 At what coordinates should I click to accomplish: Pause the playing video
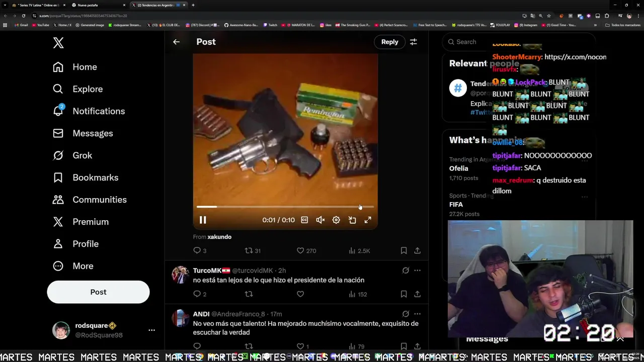click(203, 220)
